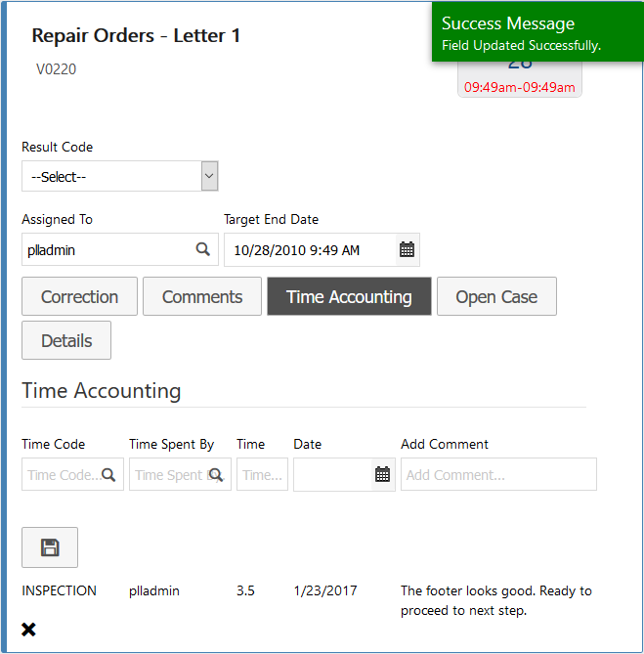Dismiss the green Success Message notification
Image resolution: width=644 pixels, height=654 pixels.
(537, 32)
